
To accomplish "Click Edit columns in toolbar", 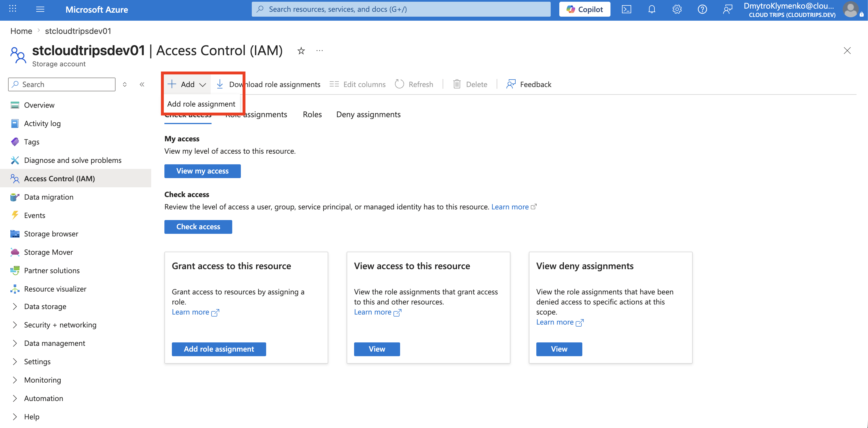I will pyautogui.click(x=358, y=84).
